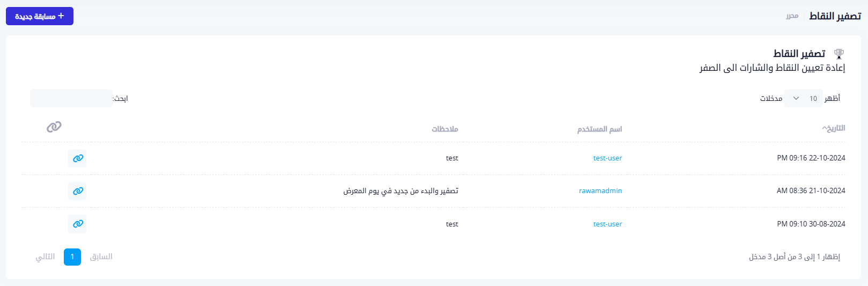Go to page 1 in pagination
Screen dimensions: 868x286
72,257
